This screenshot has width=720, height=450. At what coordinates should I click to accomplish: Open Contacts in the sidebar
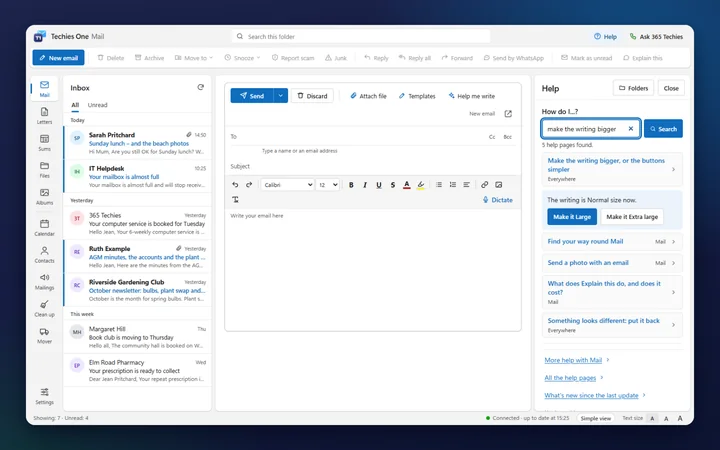coord(45,255)
